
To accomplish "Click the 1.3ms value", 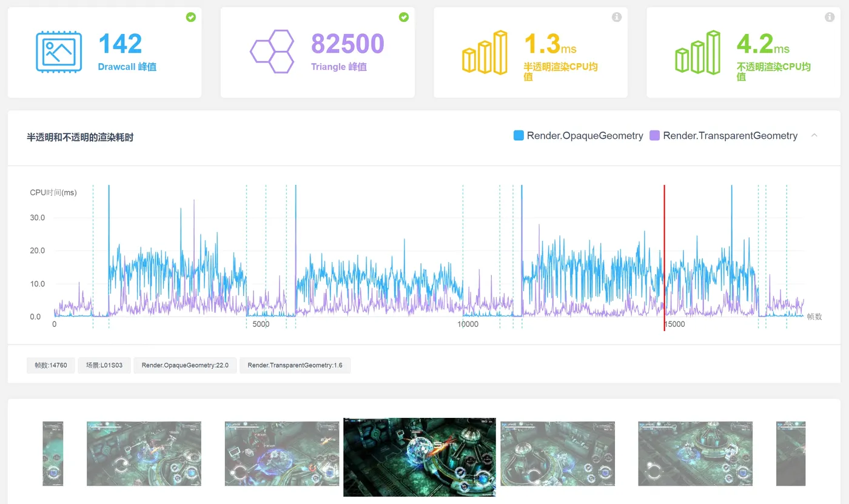I will pos(550,44).
